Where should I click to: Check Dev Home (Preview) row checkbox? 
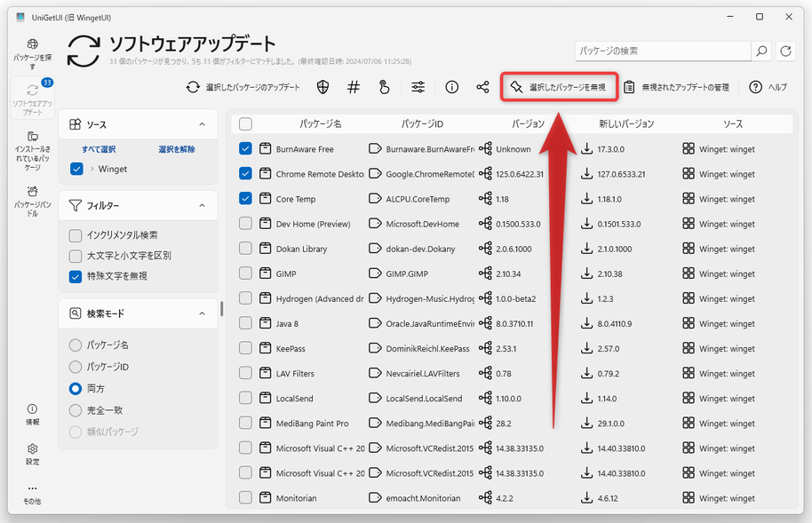pyautogui.click(x=245, y=223)
